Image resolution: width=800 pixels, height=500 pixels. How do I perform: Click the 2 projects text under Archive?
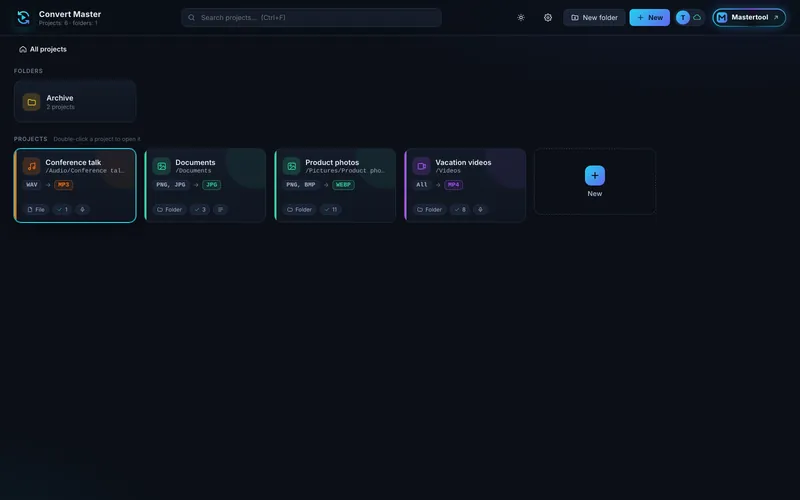[x=60, y=107]
